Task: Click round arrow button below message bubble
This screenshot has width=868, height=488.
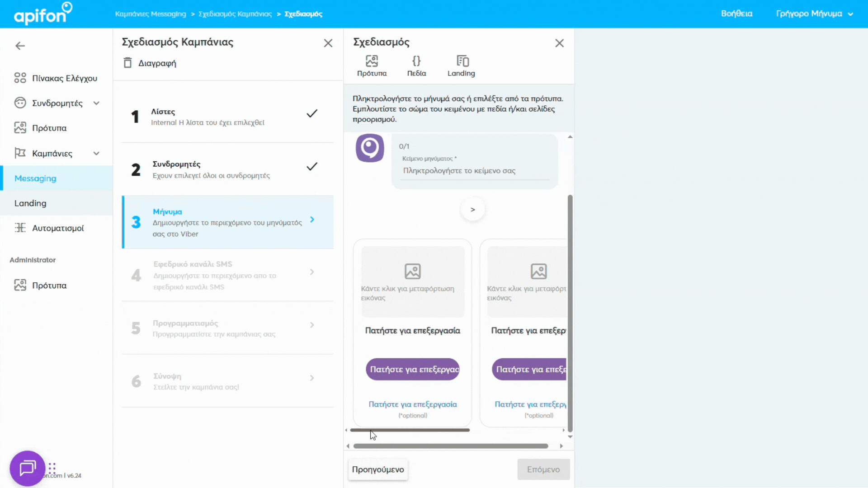Action: tap(472, 210)
